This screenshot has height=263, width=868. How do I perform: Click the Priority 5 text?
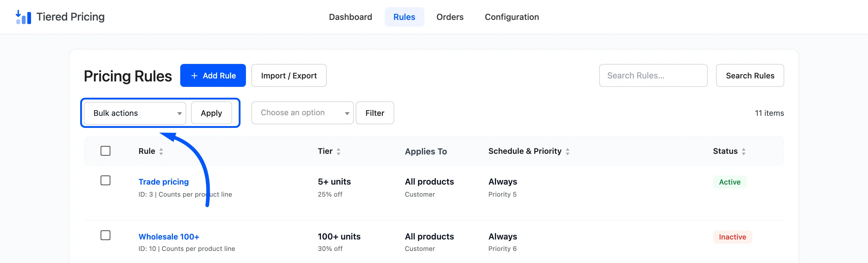point(502,194)
